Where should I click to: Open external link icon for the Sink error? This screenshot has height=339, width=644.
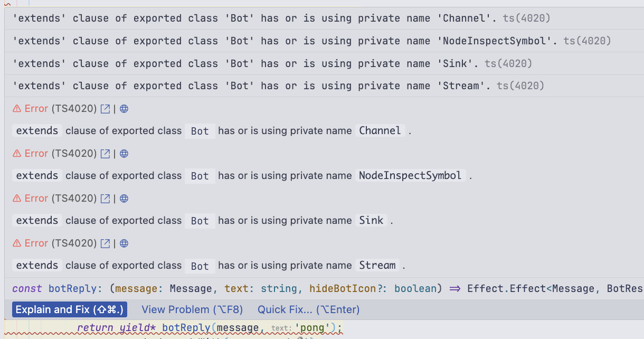tap(105, 199)
